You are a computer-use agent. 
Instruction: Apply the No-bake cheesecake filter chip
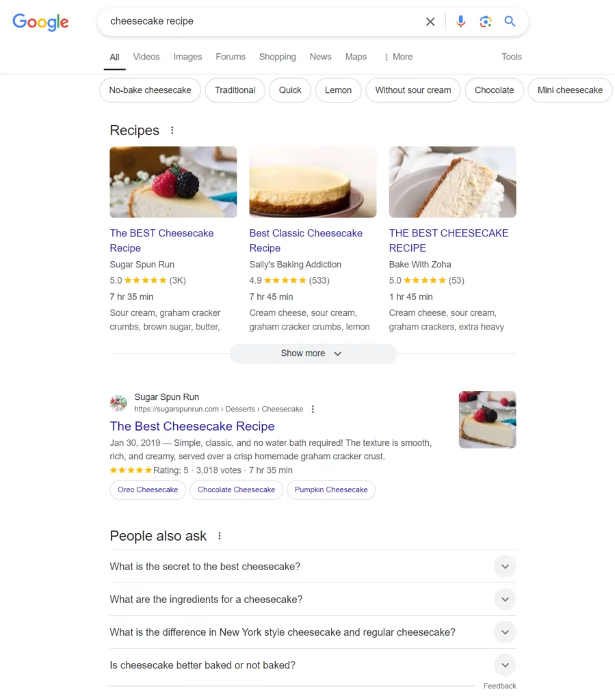(150, 90)
